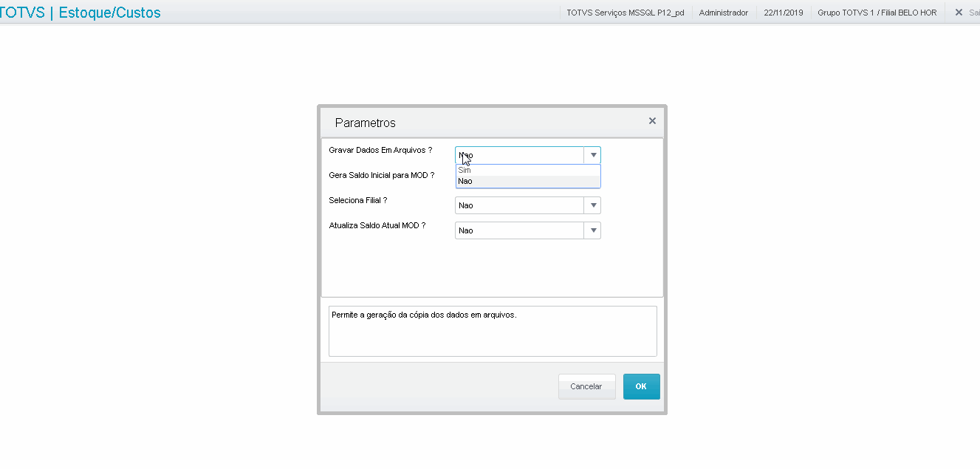Click the Gravar Dados Em Arquivos ? label
Viewport: 980px width, 469px height.
[x=380, y=150]
